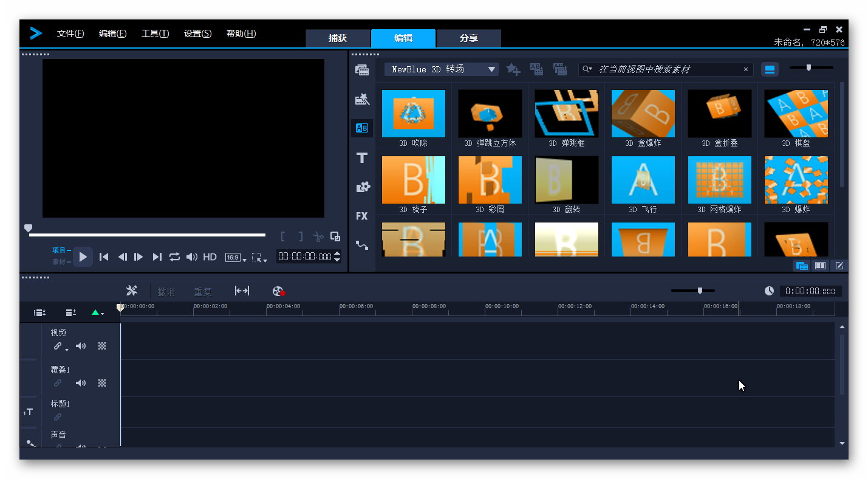Toggle HD preview mode
Viewport: 868px width, 479px height.
tap(210, 257)
